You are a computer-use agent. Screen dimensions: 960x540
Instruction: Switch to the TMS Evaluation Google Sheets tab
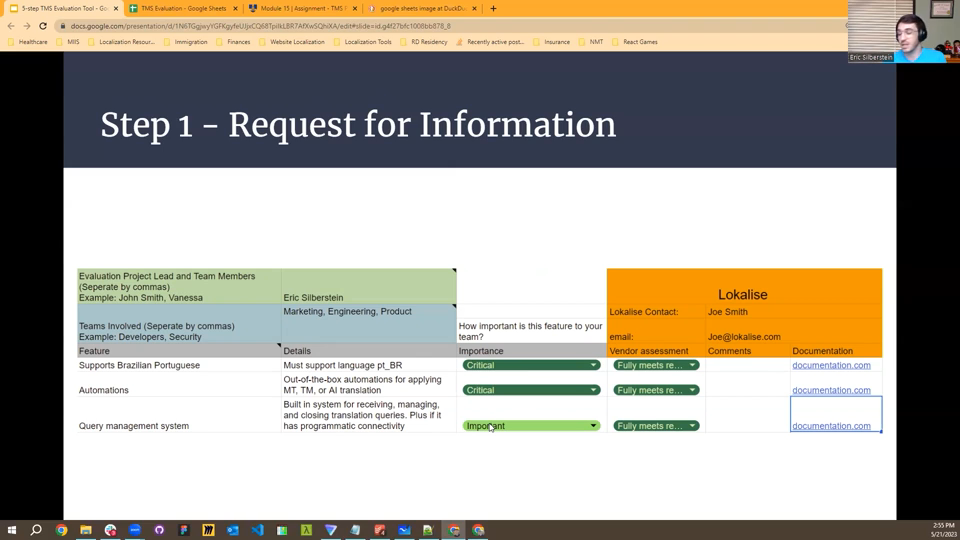[x=182, y=9]
